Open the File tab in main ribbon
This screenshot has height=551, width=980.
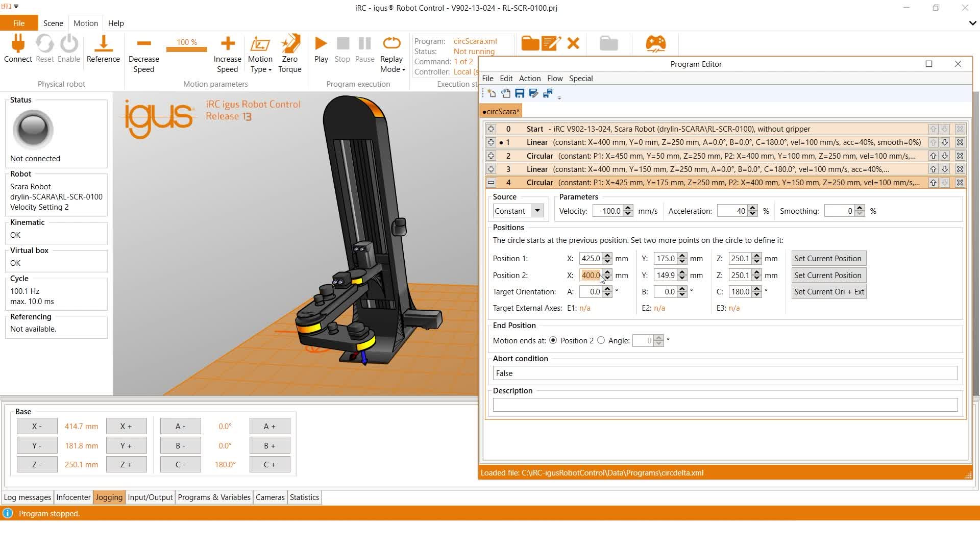(19, 23)
